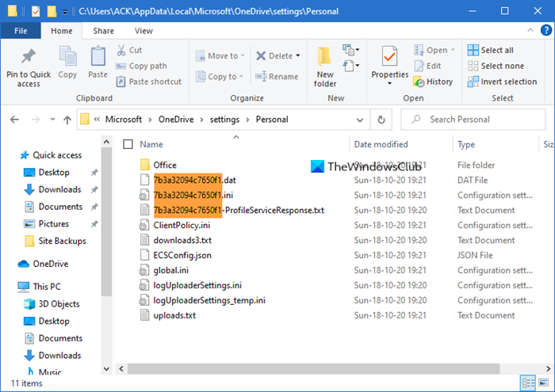Invert the current selection

[x=502, y=82]
